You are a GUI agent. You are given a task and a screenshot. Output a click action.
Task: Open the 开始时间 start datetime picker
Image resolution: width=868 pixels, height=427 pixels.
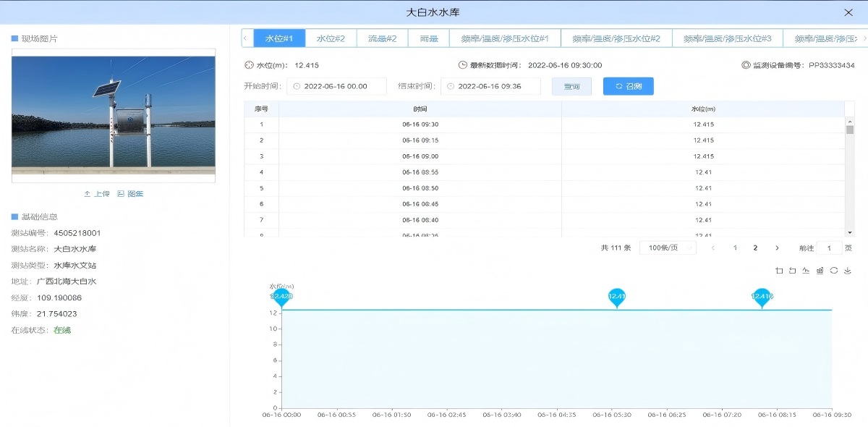[336, 86]
